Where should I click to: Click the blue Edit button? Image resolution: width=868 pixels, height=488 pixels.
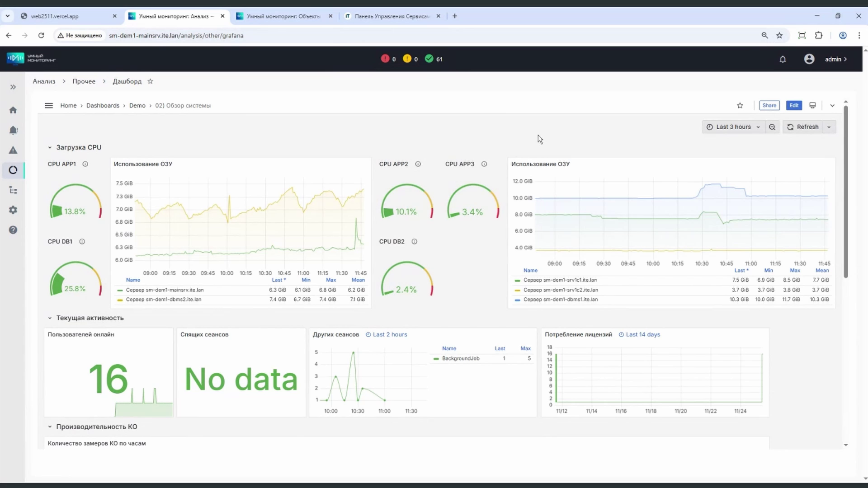point(793,105)
